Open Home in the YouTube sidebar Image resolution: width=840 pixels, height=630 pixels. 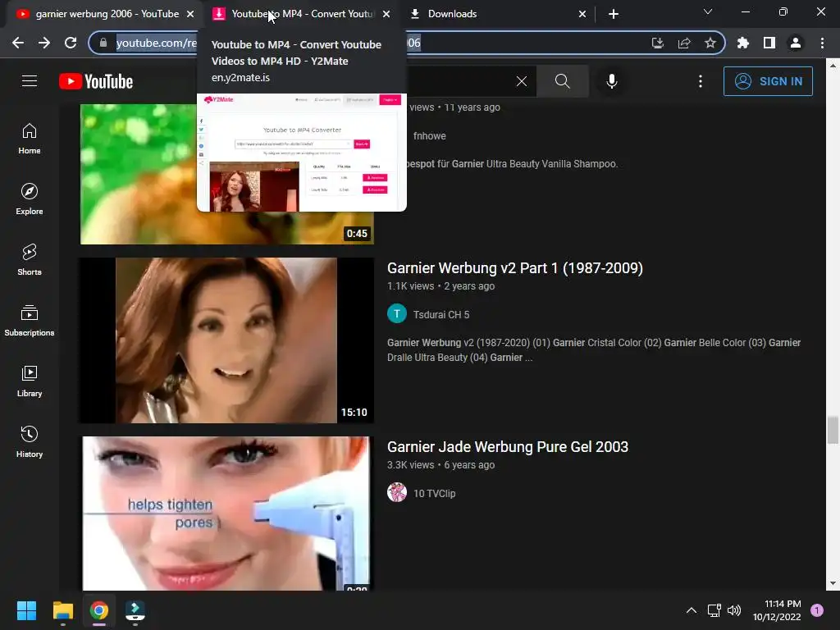(30, 139)
